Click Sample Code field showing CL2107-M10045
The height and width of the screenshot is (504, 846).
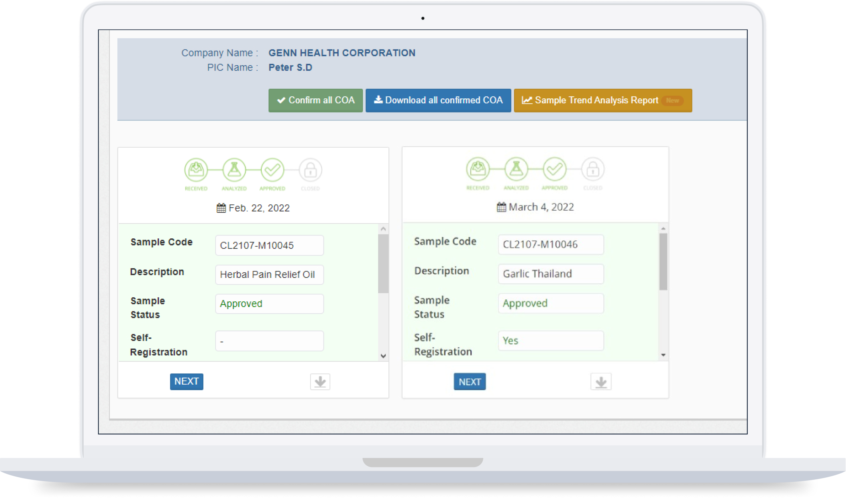269,245
